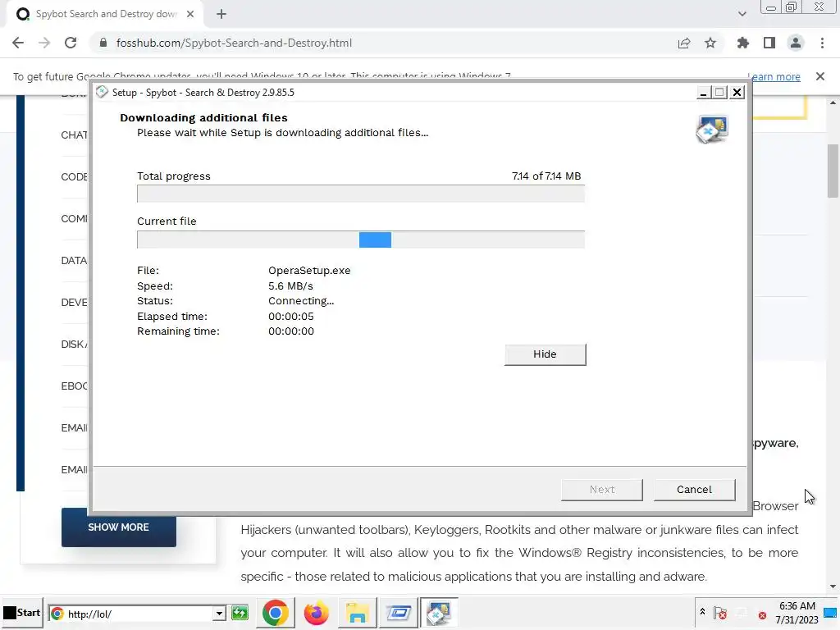Click the Spybot setup title bar icon
Viewport: 840px width, 630px height.
pyautogui.click(x=102, y=92)
